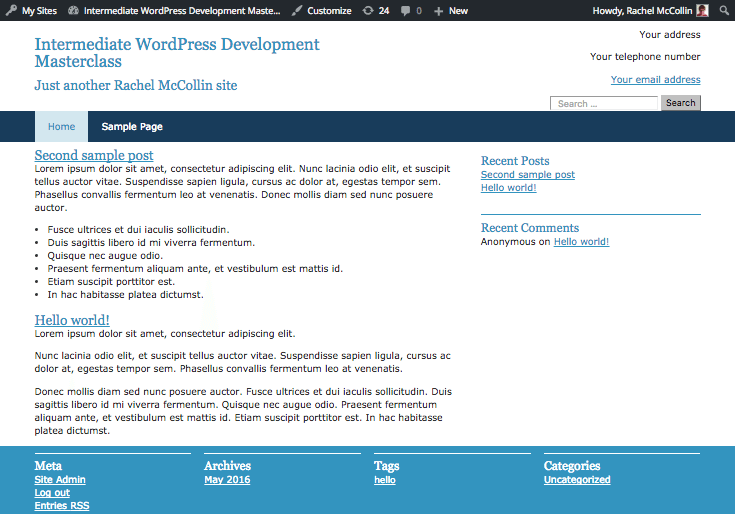The image size is (735, 514).
Task: Click the Log out footer link
Action: 52,492
